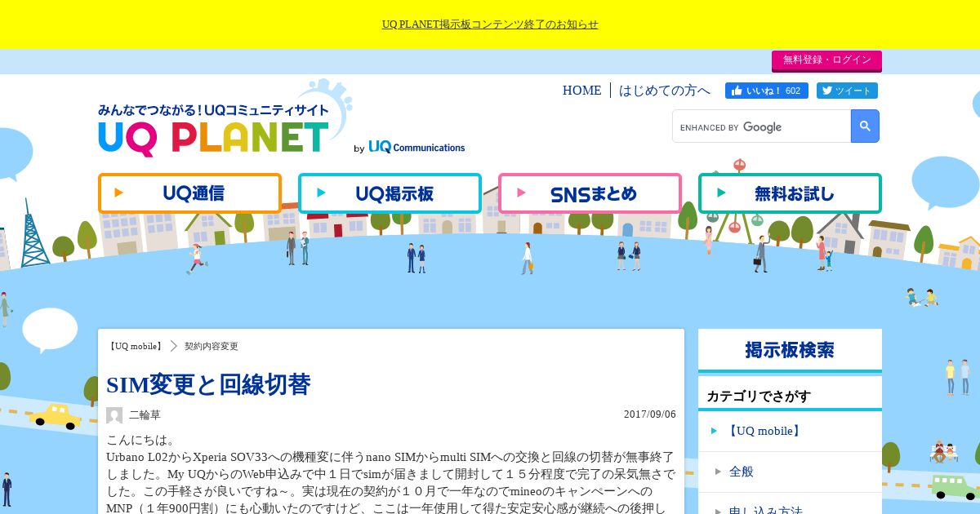The height and width of the screenshot is (514, 980).
Task: Click the post title SIM変更と回線切替
Action: point(208,383)
